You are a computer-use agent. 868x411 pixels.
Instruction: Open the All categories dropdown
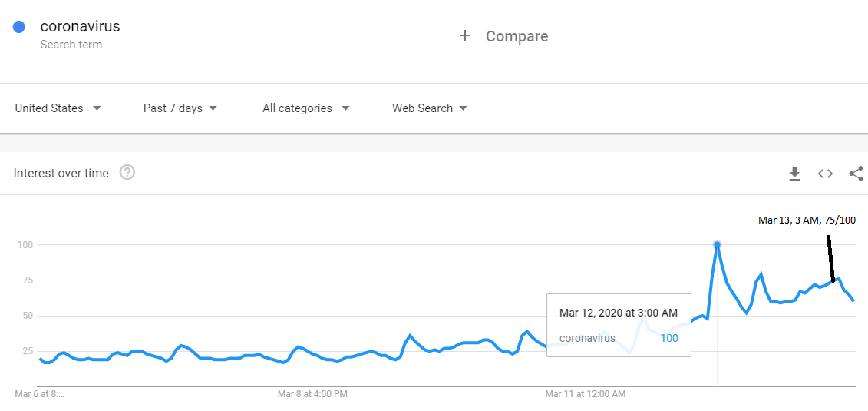[x=306, y=108]
